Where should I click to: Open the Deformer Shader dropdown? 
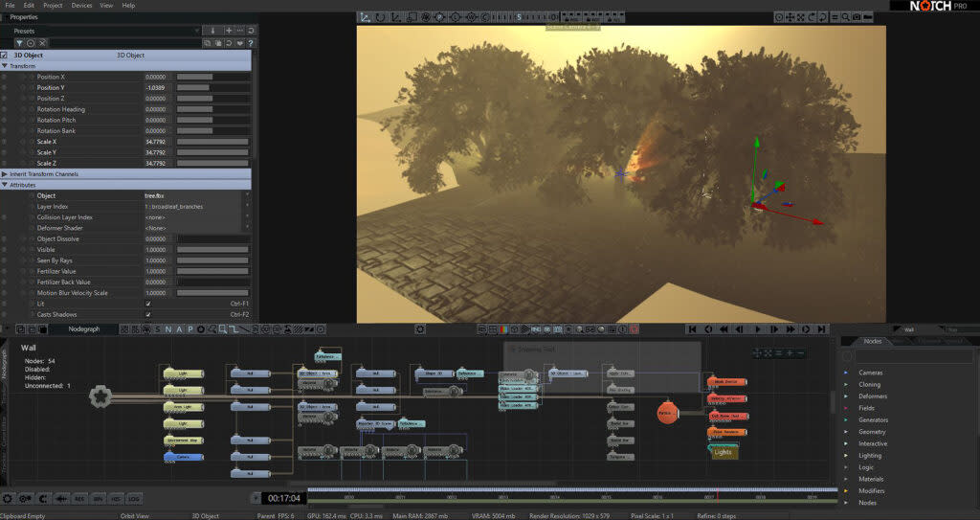pyautogui.click(x=197, y=228)
